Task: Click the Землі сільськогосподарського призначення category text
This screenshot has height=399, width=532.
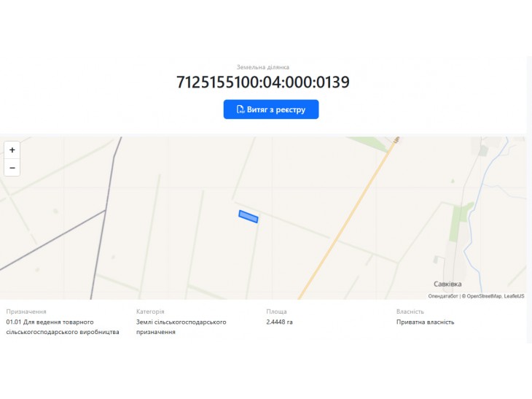Action: pyautogui.click(x=181, y=327)
